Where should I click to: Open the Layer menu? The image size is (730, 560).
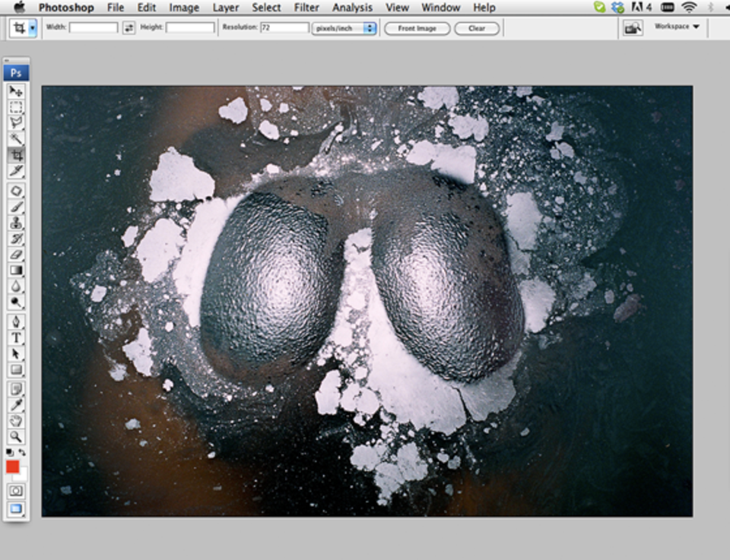point(225,8)
